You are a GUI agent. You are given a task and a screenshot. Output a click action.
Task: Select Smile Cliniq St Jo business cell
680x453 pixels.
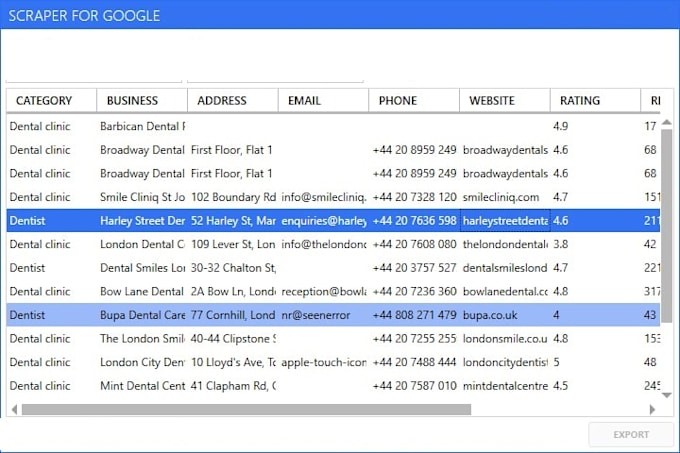coord(142,197)
